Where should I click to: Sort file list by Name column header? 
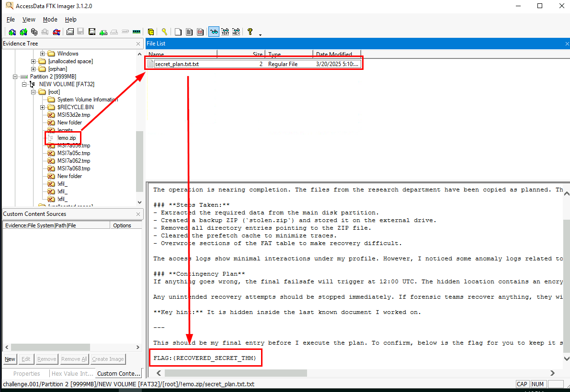click(181, 54)
